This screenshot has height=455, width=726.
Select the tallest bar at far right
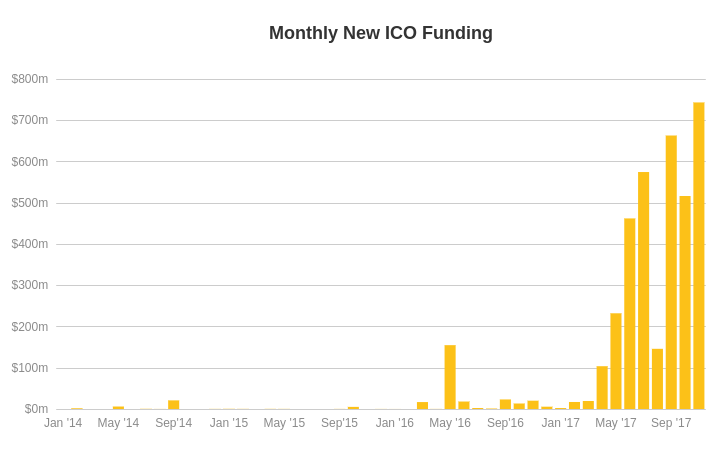[x=699, y=256]
